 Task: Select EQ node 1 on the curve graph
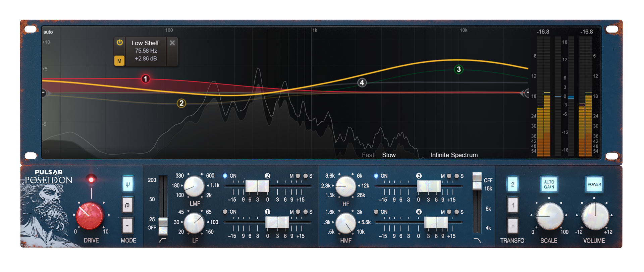(x=145, y=79)
